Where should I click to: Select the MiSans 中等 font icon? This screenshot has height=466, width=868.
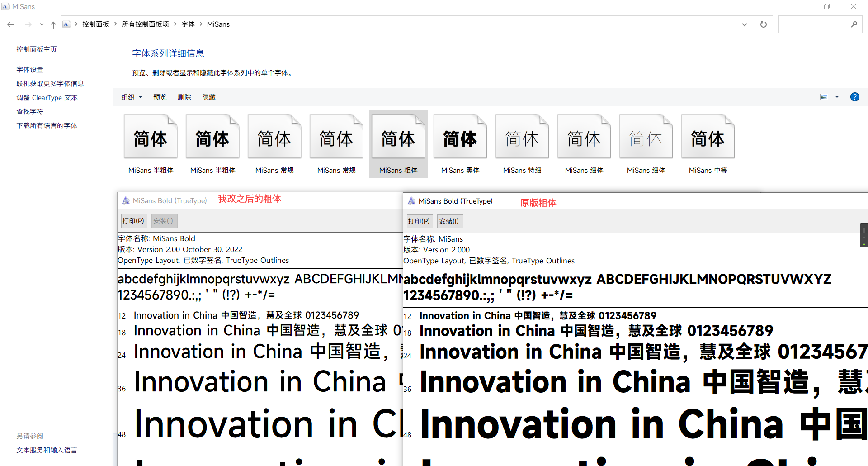coord(708,138)
